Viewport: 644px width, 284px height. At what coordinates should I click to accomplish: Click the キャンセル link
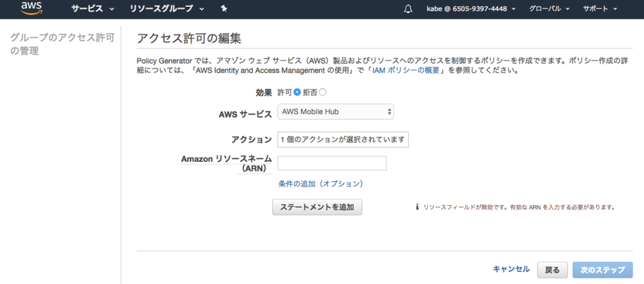click(511, 270)
